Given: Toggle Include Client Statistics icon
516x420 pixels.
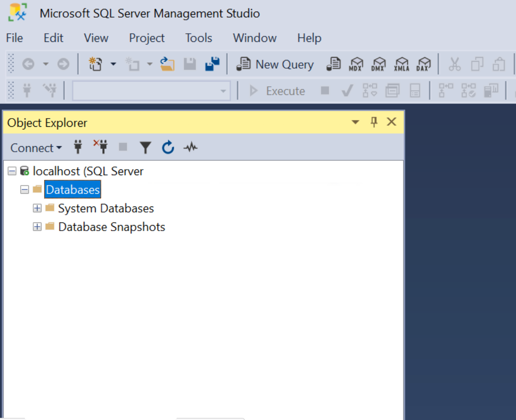Looking at the screenshot, I should pyautogui.click(x=491, y=90).
